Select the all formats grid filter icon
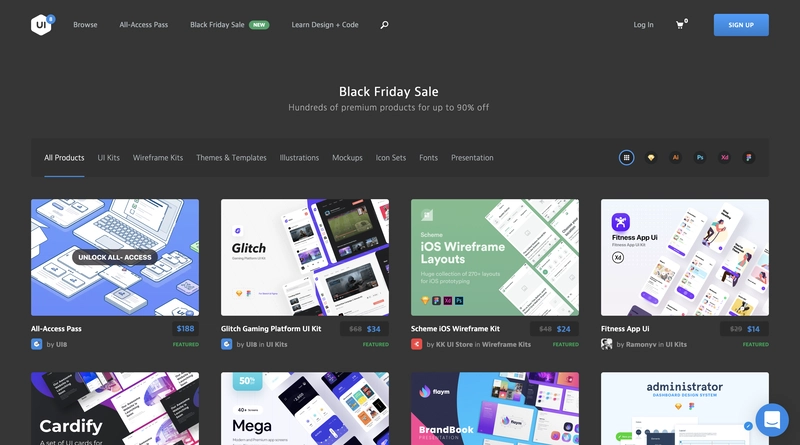This screenshot has height=445, width=800. pyautogui.click(x=627, y=158)
